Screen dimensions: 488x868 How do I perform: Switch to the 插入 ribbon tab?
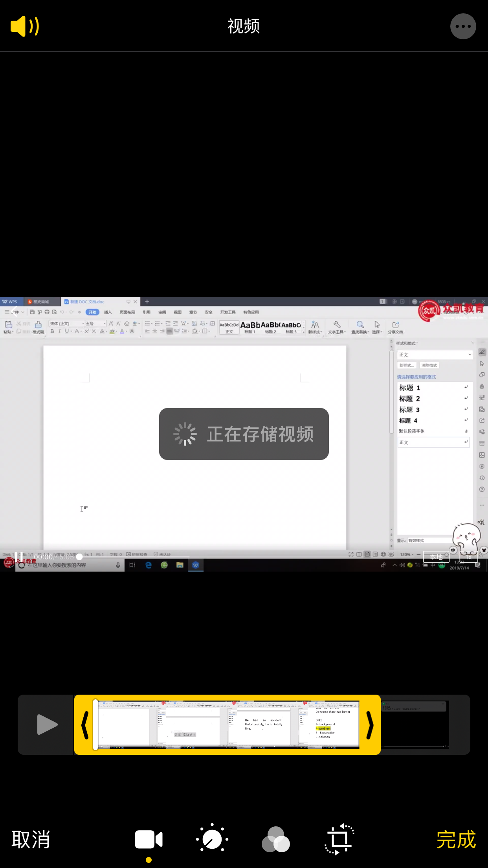(108, 312)
